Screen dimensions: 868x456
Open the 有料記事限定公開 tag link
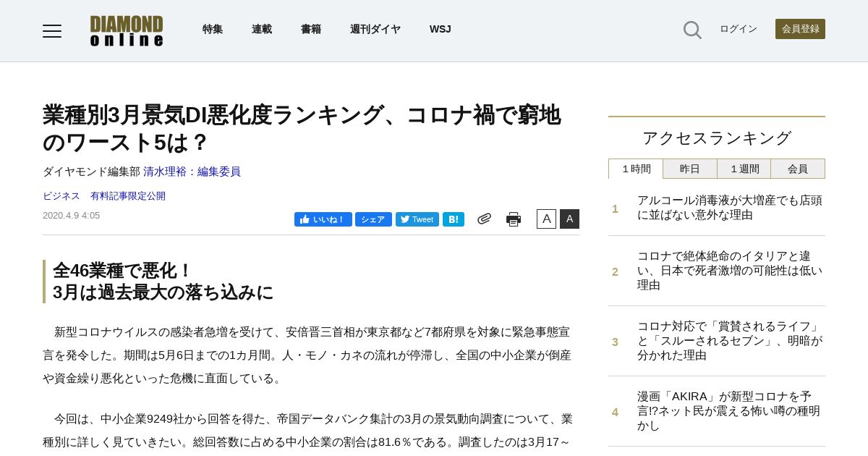click(x=128, y=196)
